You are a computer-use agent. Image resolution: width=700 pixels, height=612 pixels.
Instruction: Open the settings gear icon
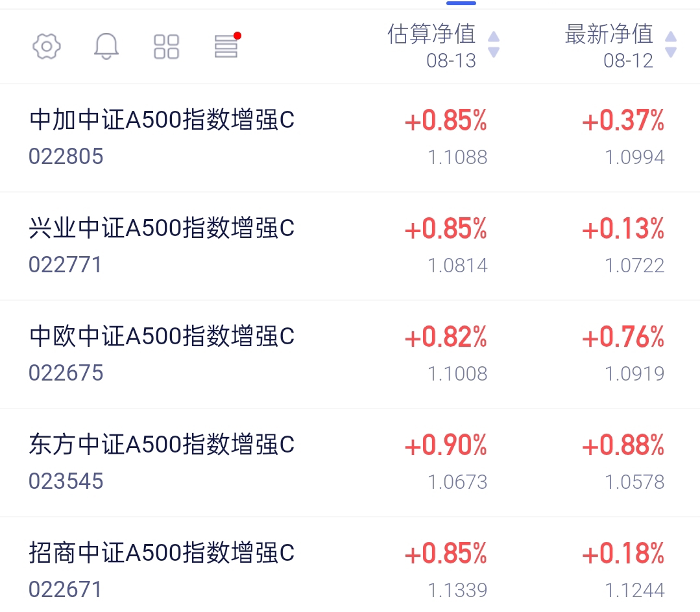tap(47, 46)
